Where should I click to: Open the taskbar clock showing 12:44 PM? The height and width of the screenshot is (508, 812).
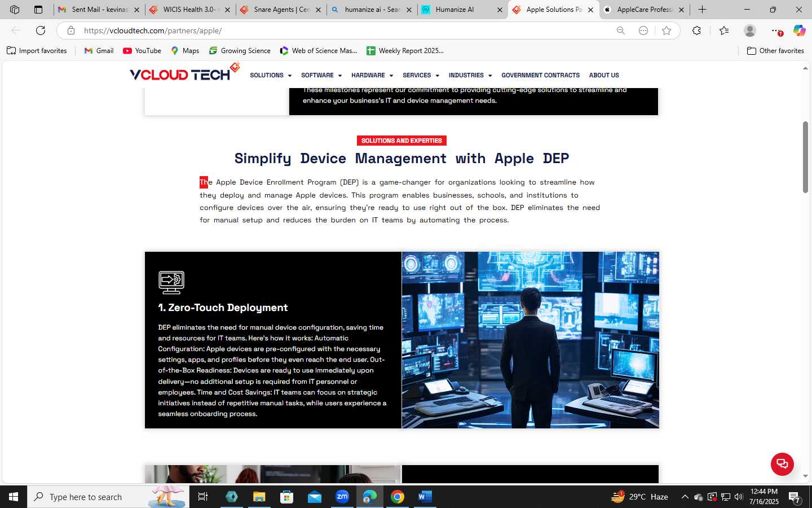[764, 497]
